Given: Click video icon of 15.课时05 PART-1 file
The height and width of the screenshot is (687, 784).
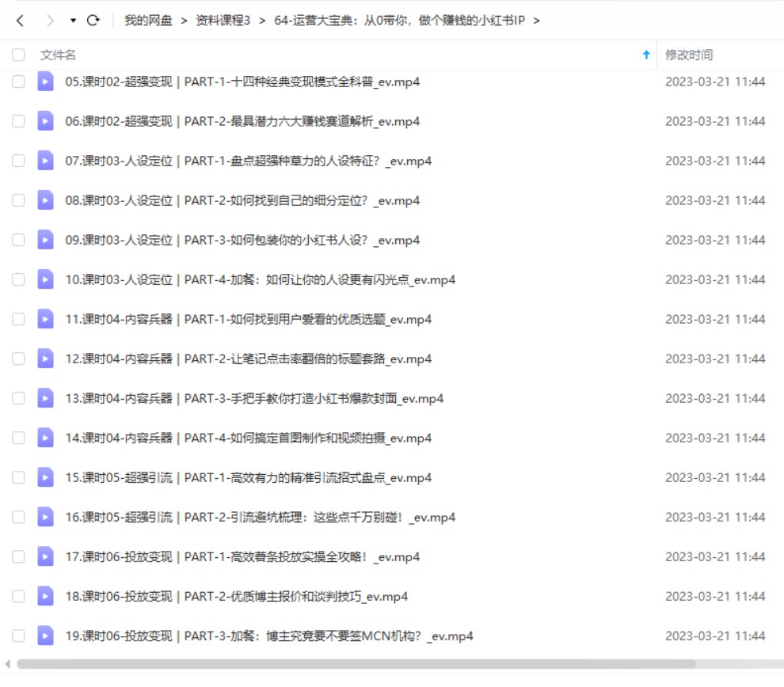Looking at the screenshot, I should point(45,477).
